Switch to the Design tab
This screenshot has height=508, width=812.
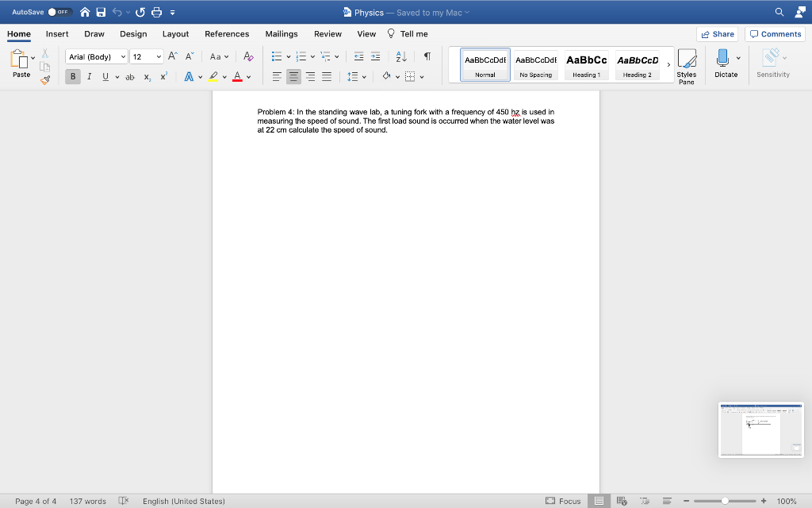tap(133, 33)
